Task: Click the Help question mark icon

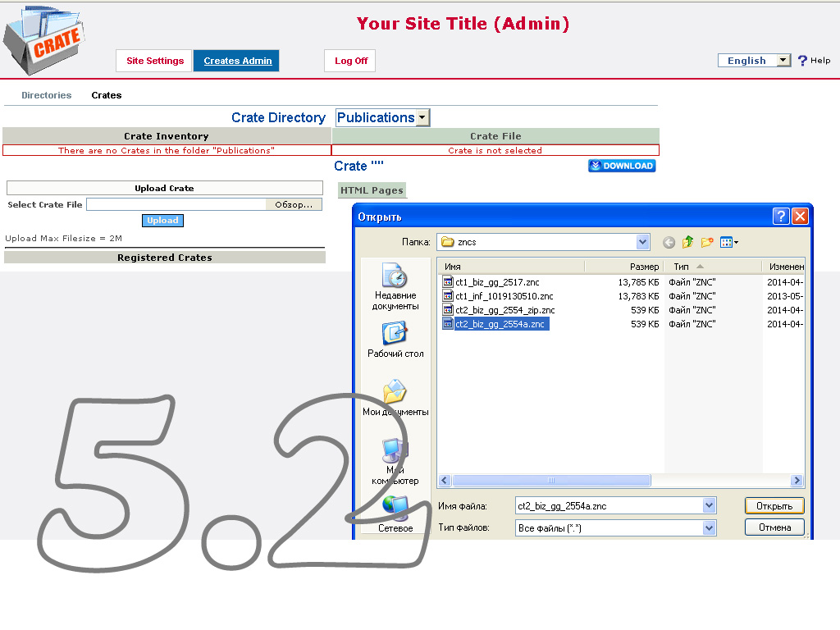Action: [802, 61]
